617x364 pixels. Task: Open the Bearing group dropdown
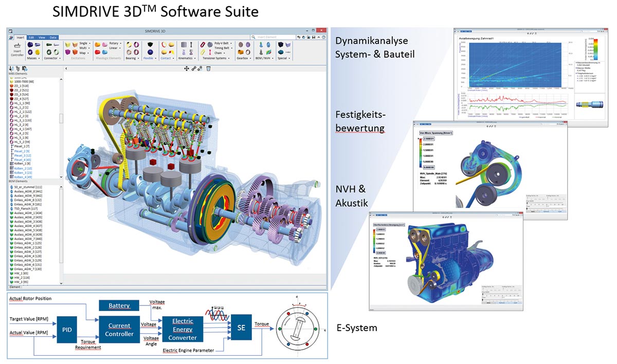pos(133,58)
